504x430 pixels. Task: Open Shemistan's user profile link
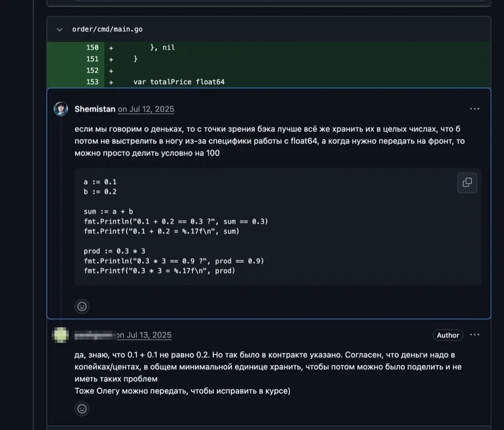tap(95, 109)
